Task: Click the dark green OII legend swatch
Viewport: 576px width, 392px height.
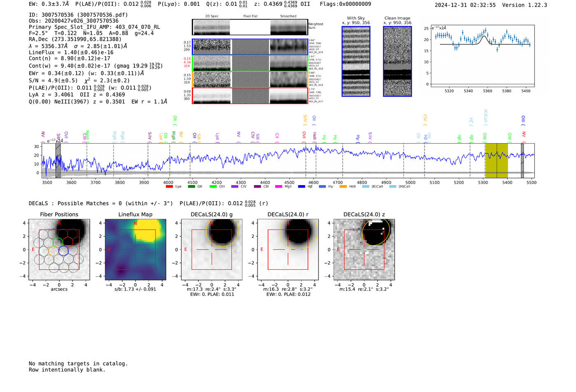Action: pos(191,186)
